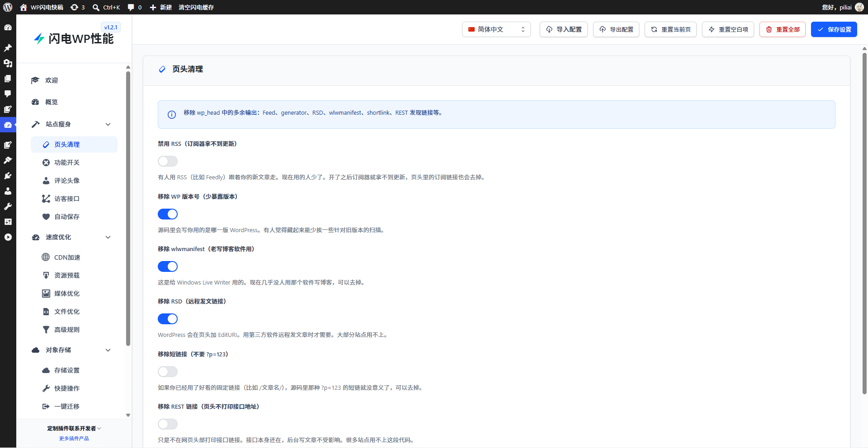Disable the 移除 WP 版本号 toggle

pyautogui.click(x=168, y=214)
